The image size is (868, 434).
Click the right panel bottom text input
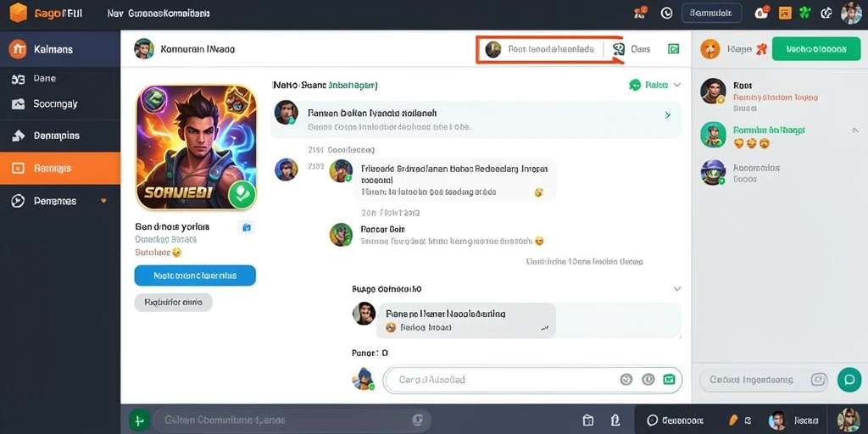tap(764, 380)
